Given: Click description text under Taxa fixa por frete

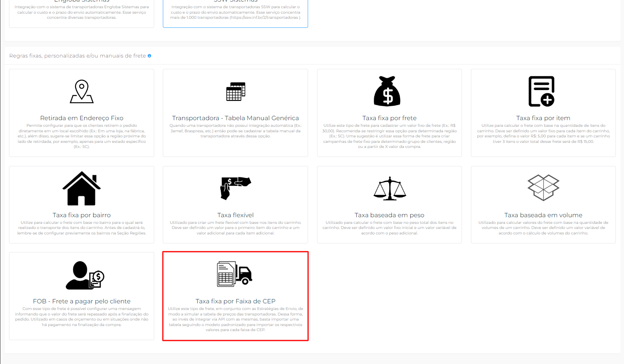Looking at the screenshot, I should click(x=390, y=136).
